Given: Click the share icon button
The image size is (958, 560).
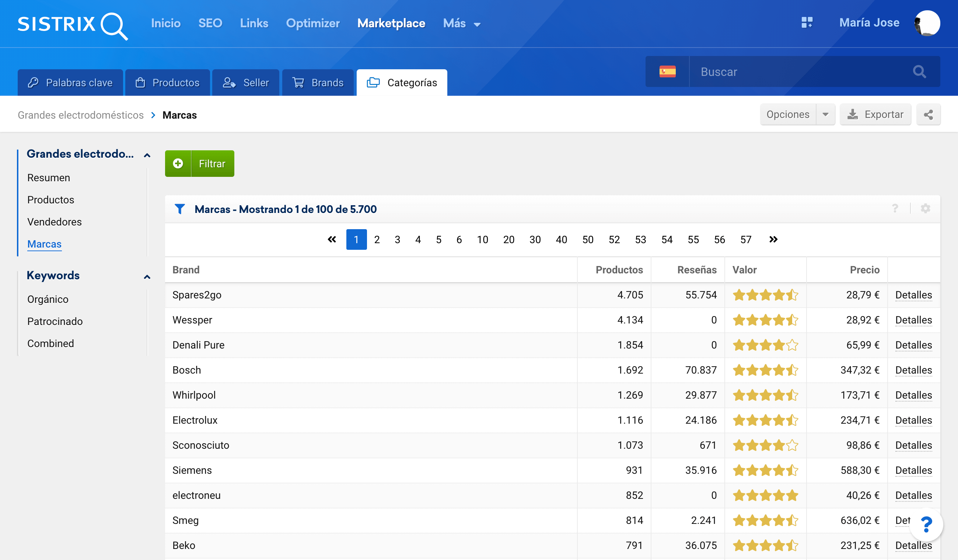Looking at the screenshot, I should pos(928,115).
